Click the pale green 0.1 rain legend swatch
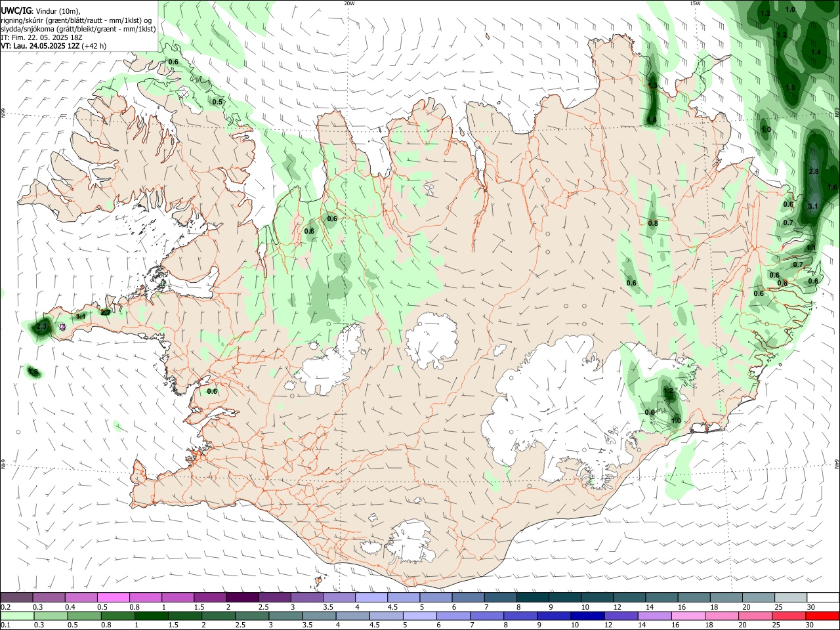The image size is (840, 630). pos(16,616)
